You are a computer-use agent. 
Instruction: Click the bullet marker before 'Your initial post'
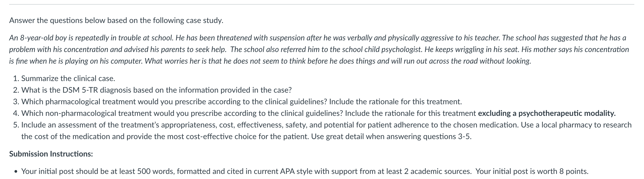[16, 172]
